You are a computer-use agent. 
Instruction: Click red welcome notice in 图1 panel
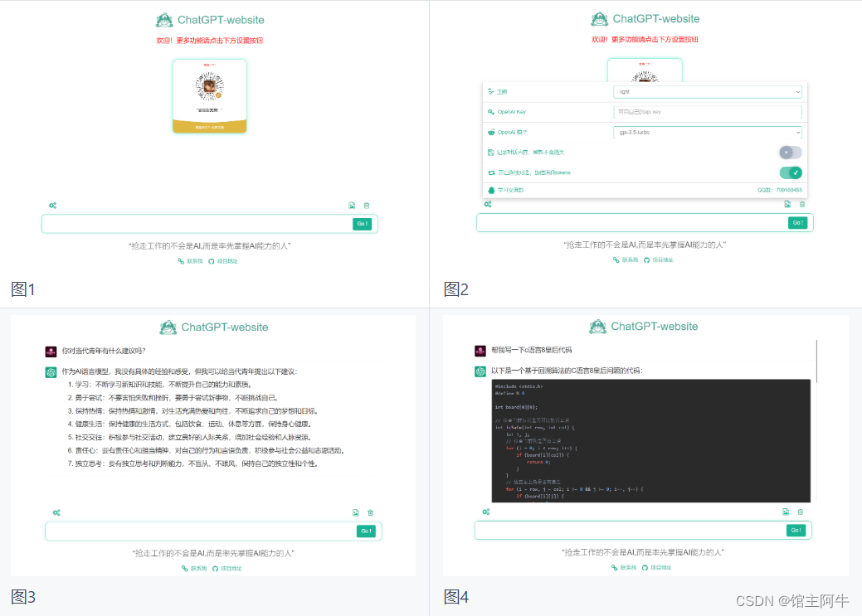(x=209, y=41)
